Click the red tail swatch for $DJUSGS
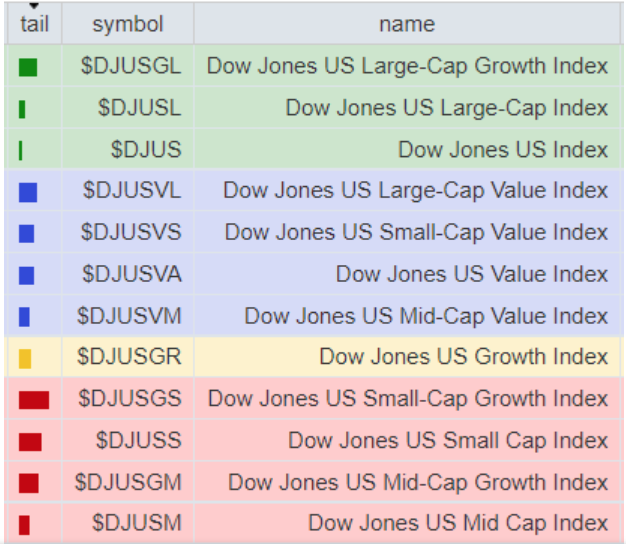 (33, 400)
